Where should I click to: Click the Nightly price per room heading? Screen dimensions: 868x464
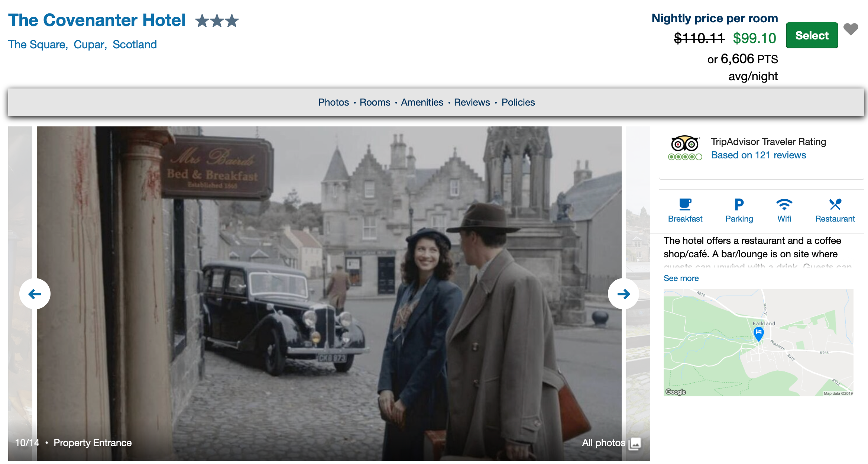(x=715, y=18)
